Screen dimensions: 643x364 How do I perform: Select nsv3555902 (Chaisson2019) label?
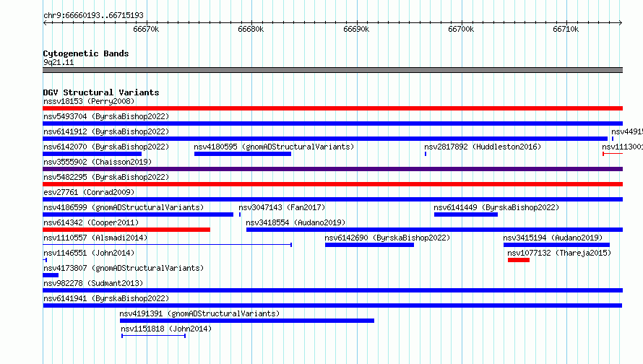98,162
